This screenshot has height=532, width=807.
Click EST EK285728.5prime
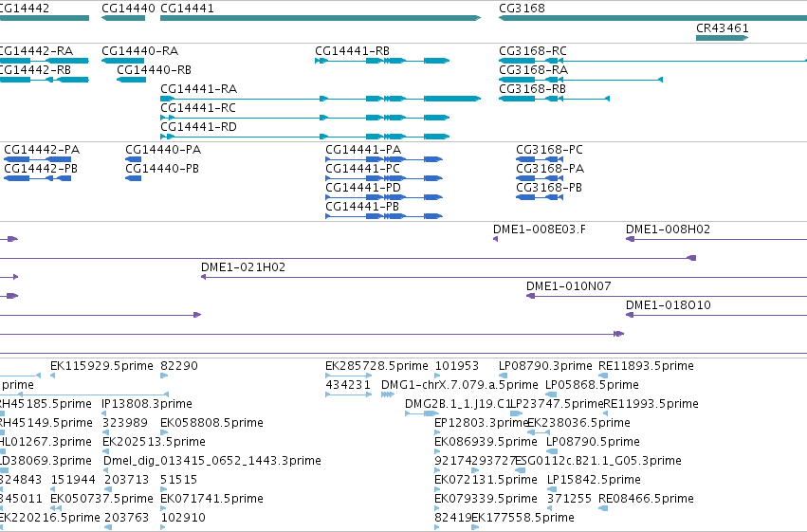(x=376, y=366)
